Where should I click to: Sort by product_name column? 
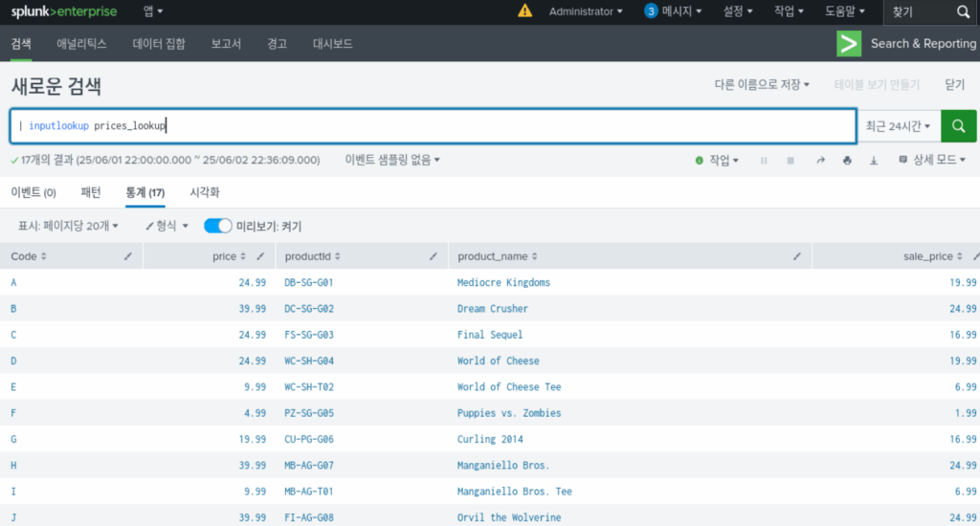(x=498, y=256)
